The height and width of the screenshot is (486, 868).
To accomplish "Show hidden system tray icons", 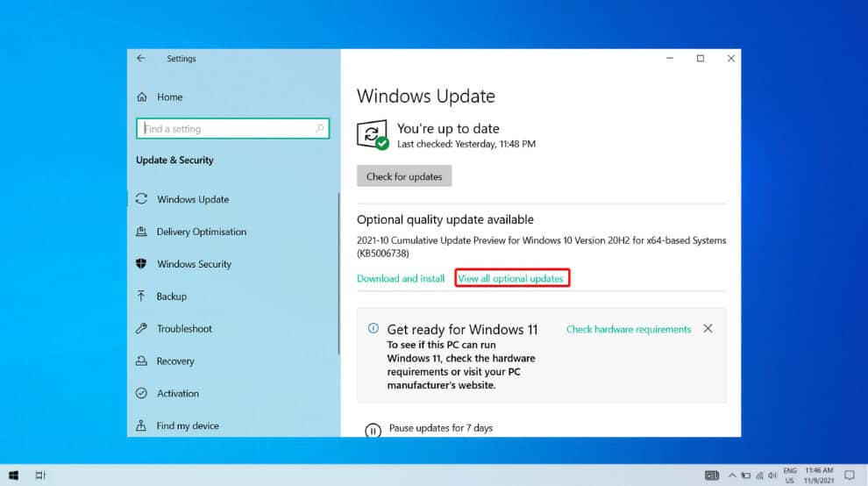I will [x=732, y=475].
